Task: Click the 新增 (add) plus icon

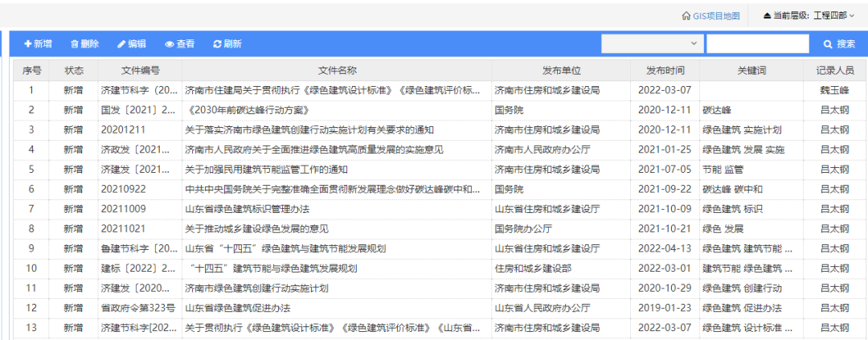Action: [27, 44]
